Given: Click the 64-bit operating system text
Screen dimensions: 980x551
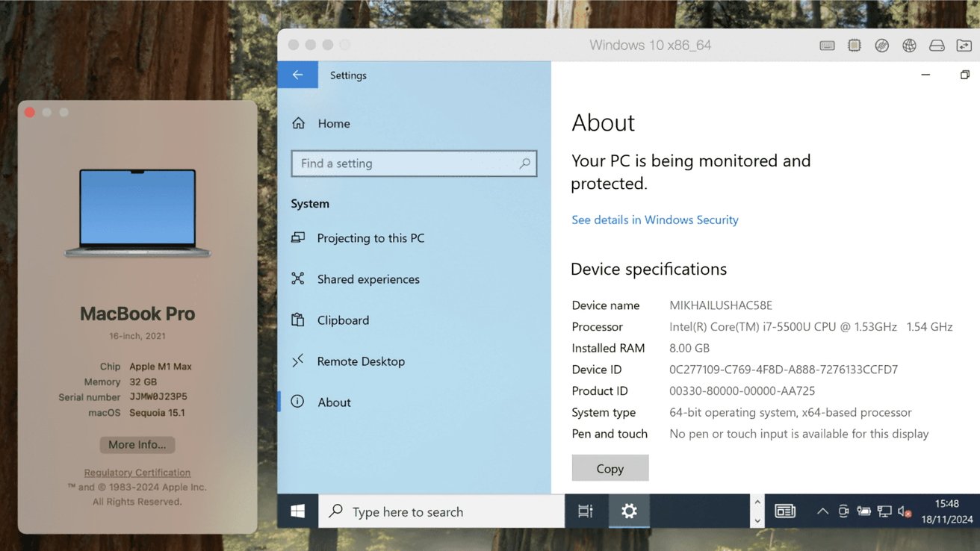Looking at the screenshot, I should (790, 412).
